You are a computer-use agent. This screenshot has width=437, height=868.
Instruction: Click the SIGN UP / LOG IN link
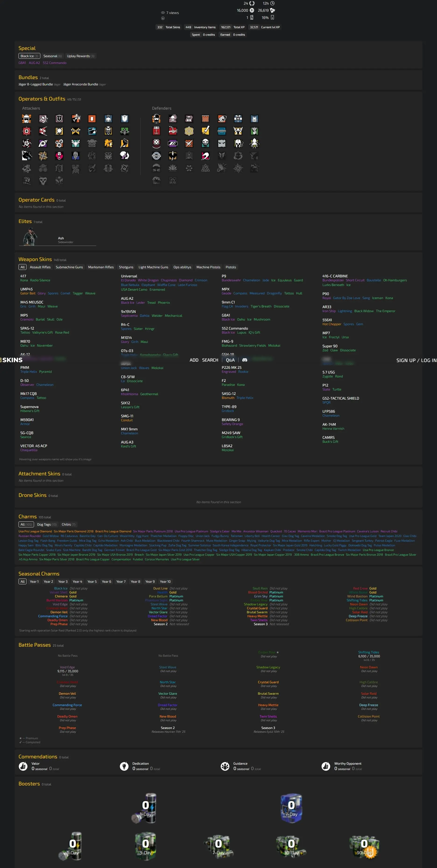coord(416,360)
